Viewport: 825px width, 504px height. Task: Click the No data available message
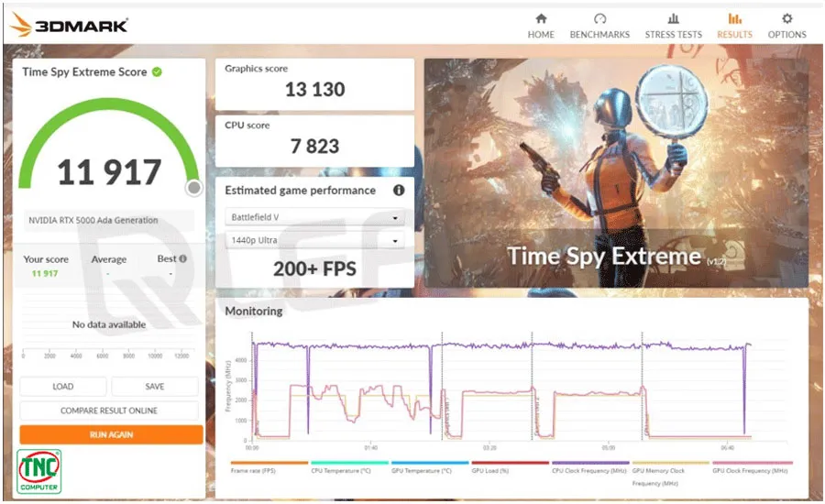click(x=109, y=324)
